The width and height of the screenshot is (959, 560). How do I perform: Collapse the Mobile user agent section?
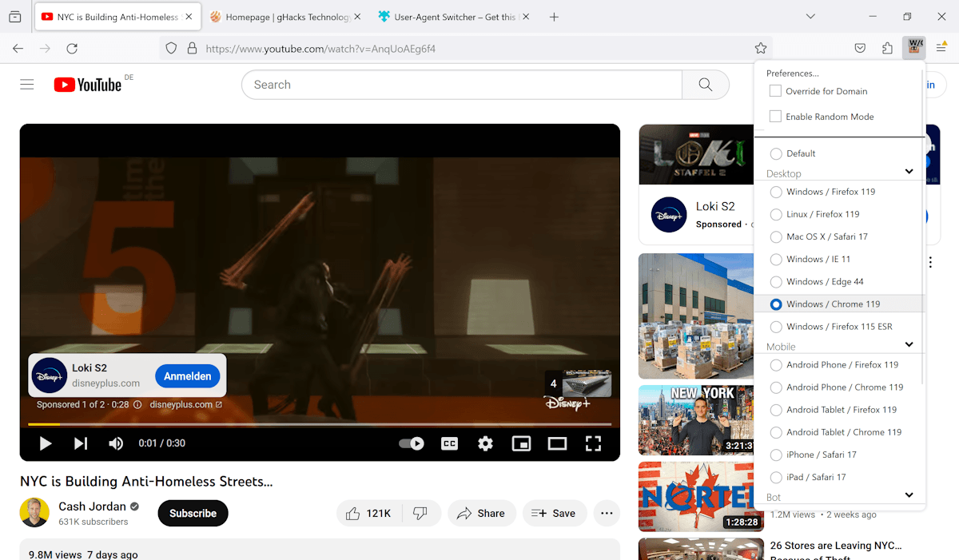tap(909, 345)
